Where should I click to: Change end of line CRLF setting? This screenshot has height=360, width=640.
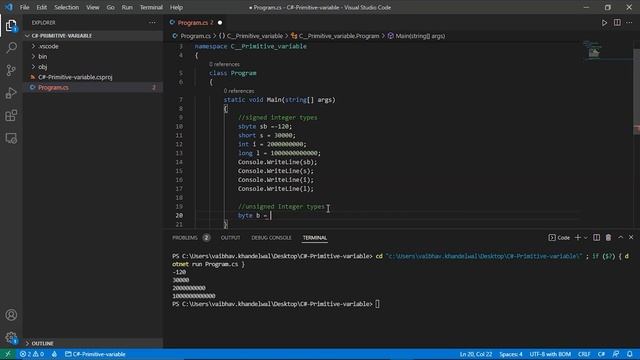584,354
